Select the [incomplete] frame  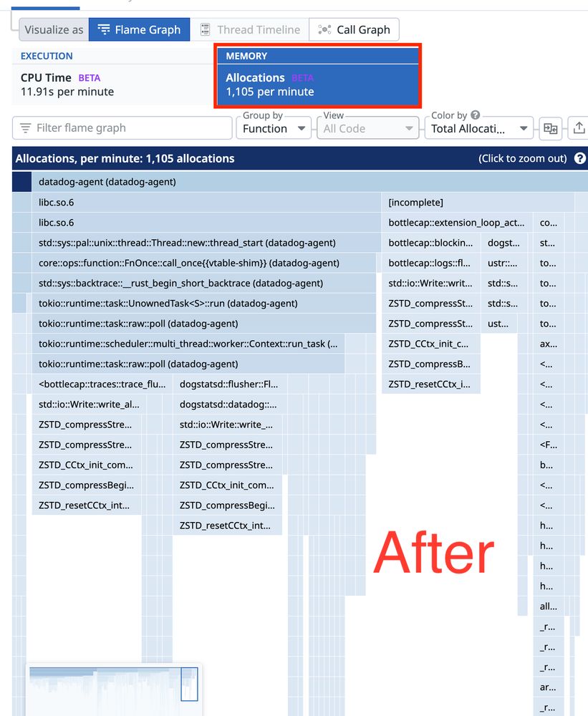(x=478, y=203)
